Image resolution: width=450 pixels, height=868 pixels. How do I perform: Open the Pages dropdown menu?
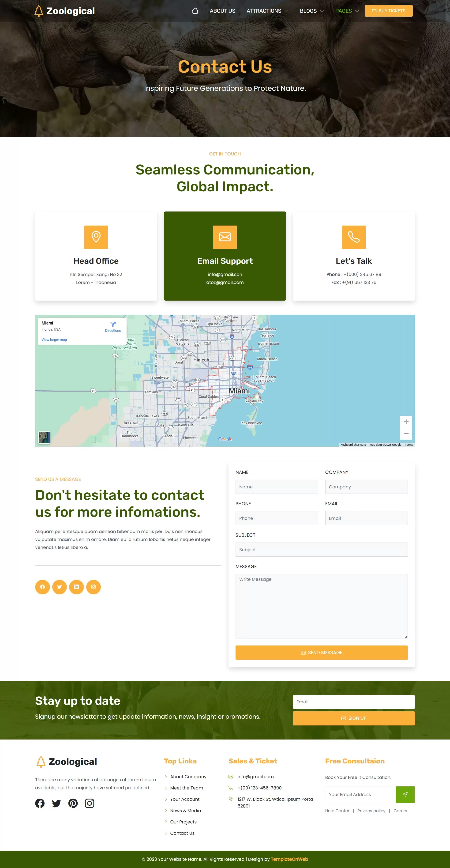(347, 11)
